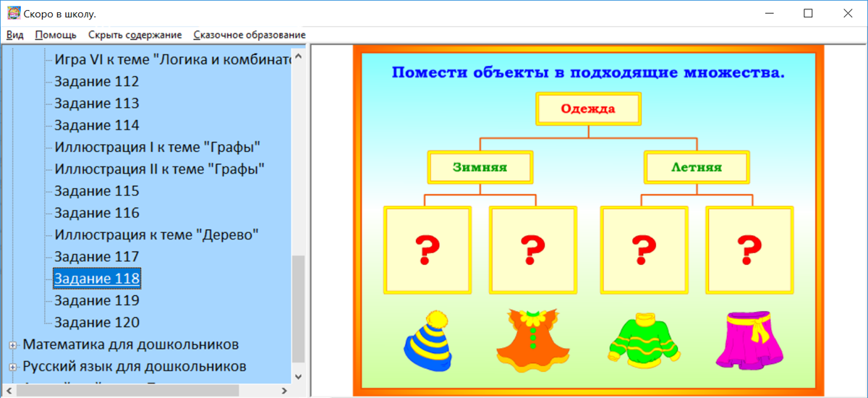This screenshot has width=868, height=398.
Task: Open Иллюстрация I к теме Графы
Action: [158, 148]
